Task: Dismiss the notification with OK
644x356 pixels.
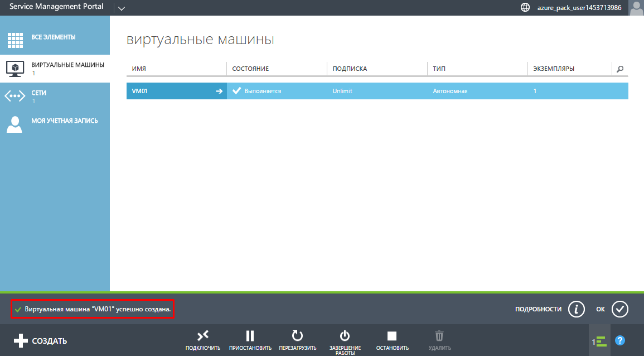Action: (x=619, y=309)
